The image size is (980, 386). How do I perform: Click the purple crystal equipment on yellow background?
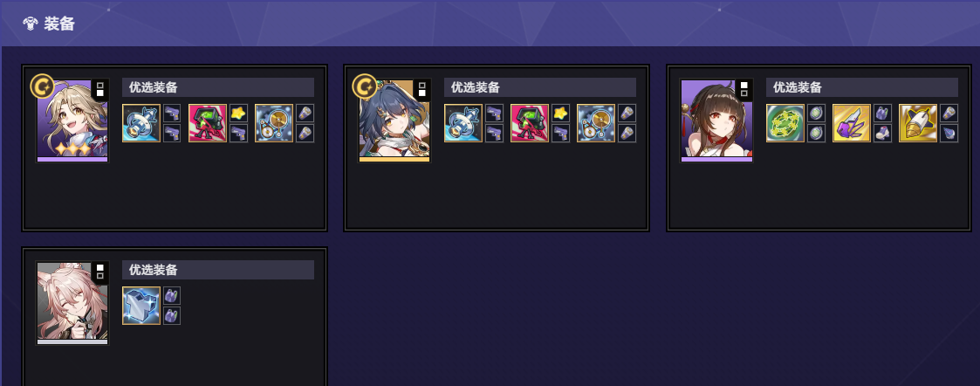(x=852, y=123)
